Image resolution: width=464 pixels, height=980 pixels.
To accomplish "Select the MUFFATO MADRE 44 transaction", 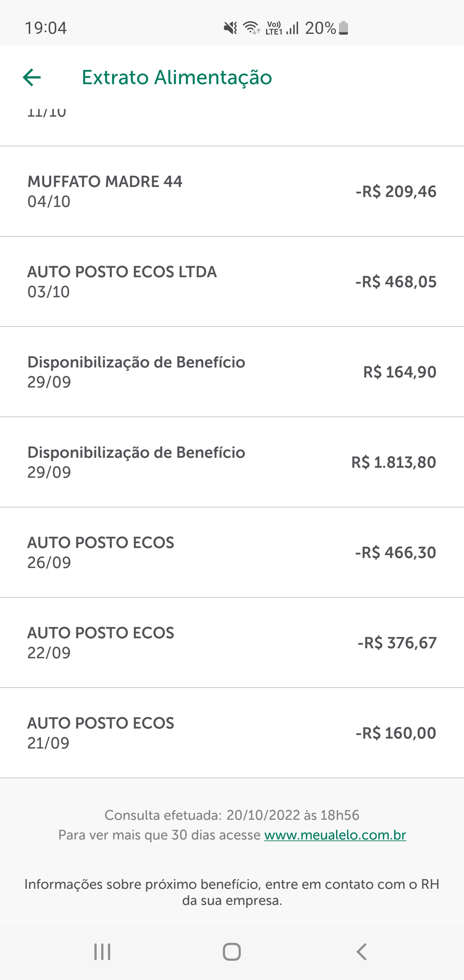I will click(232, 191).
